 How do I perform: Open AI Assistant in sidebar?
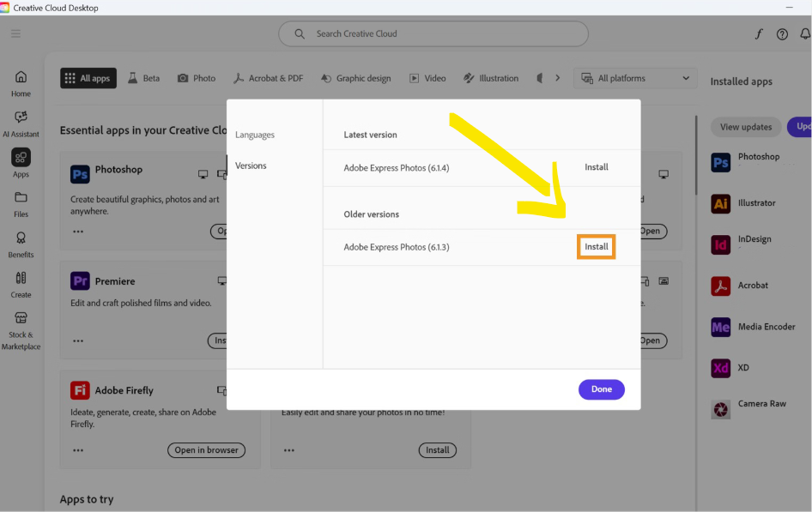click(x=21, y=124)
